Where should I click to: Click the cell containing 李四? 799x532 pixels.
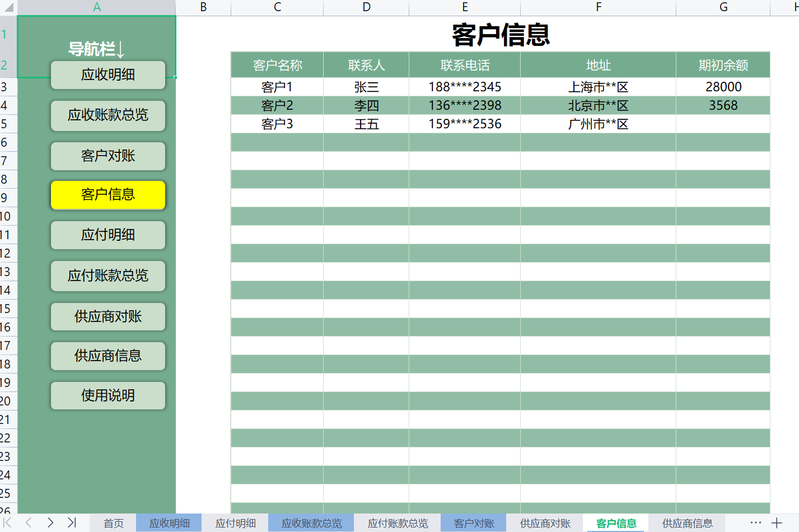coord(366,105)
